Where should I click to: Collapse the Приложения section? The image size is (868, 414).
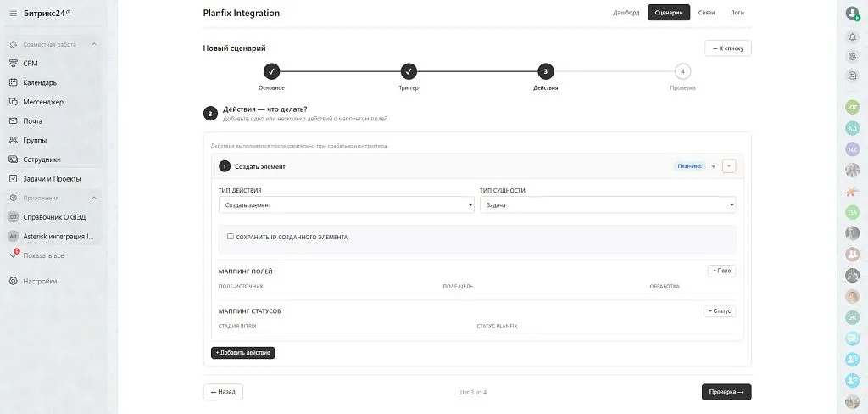(x=94, y=198)
